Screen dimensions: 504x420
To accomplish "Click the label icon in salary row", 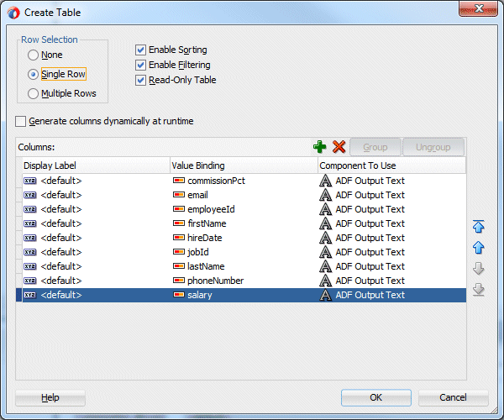I will point(30,295).
